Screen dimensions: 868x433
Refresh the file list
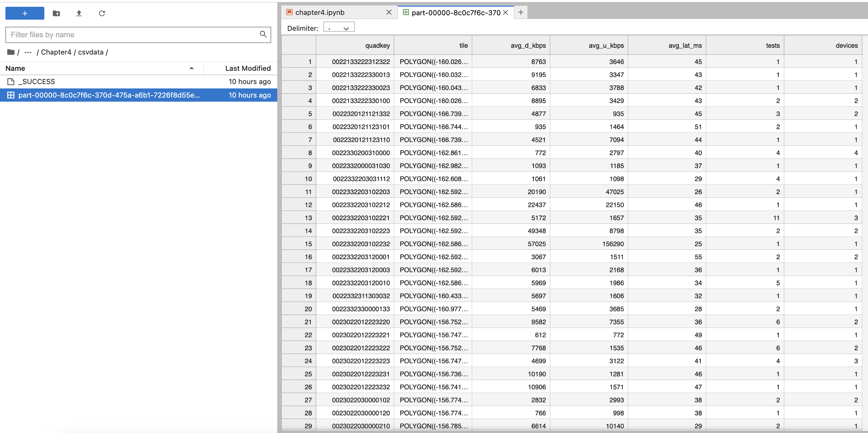102,13
